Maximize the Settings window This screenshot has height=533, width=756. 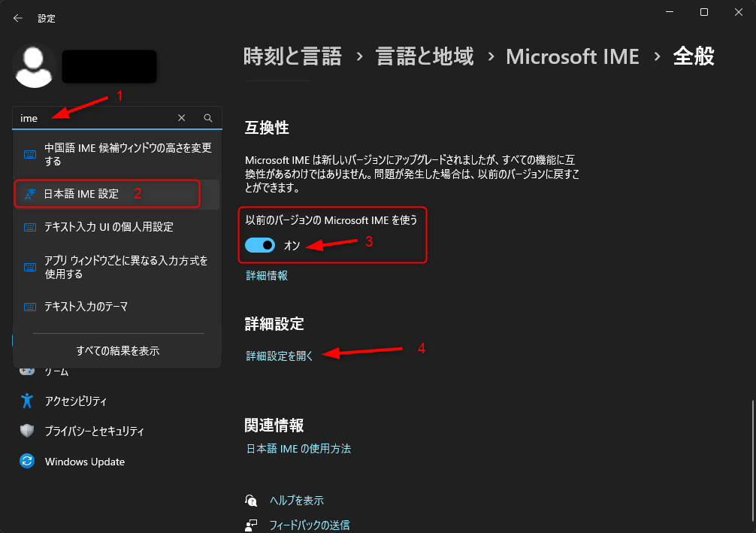704,12
